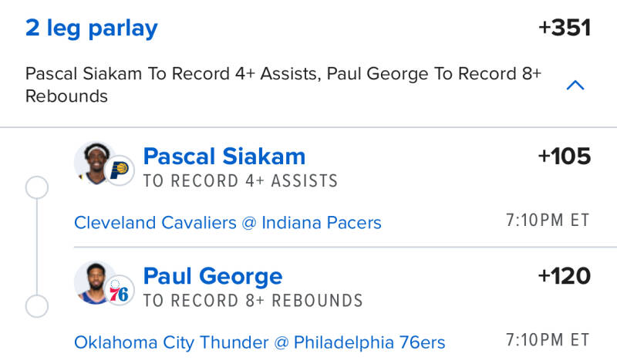Collapse the parlay details chevron

tap(575, 86)
